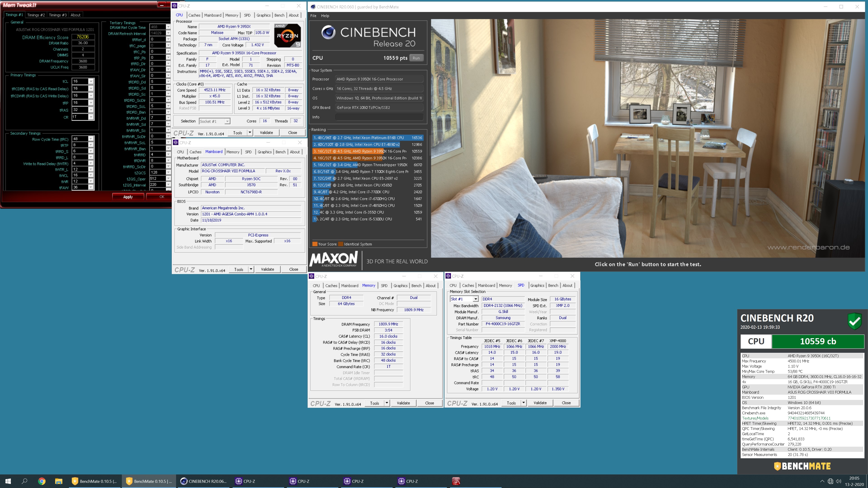Open About tab in Mem TweakIt

click(75, 15)
